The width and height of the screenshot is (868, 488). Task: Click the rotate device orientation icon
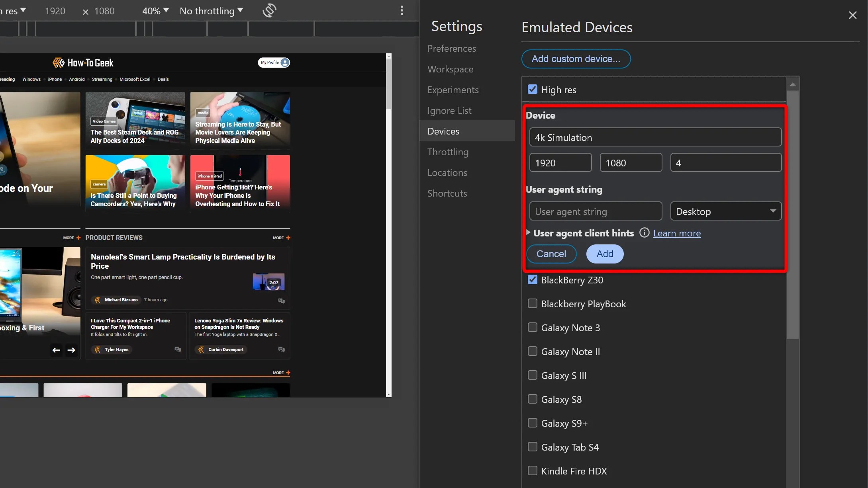point(269,10)
